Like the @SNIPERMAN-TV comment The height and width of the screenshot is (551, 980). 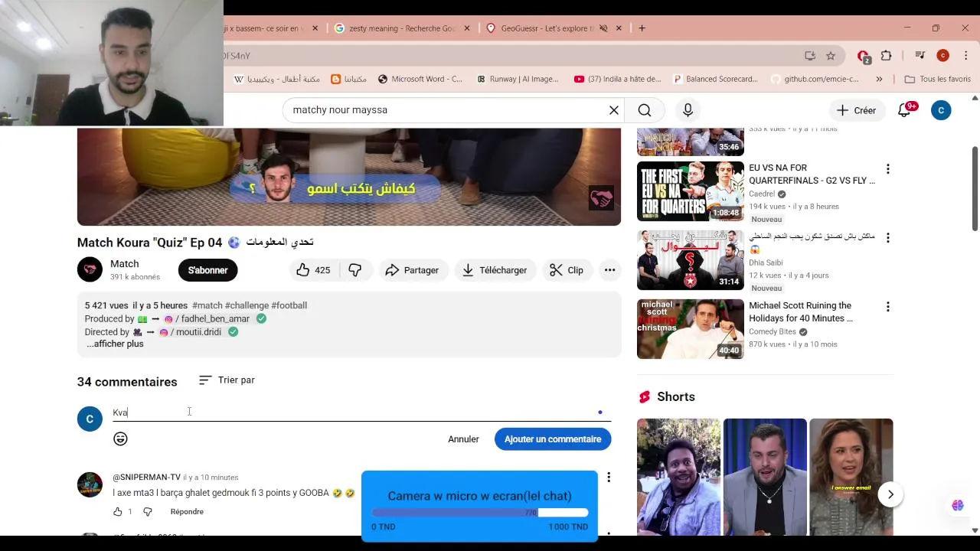(118, 512)
